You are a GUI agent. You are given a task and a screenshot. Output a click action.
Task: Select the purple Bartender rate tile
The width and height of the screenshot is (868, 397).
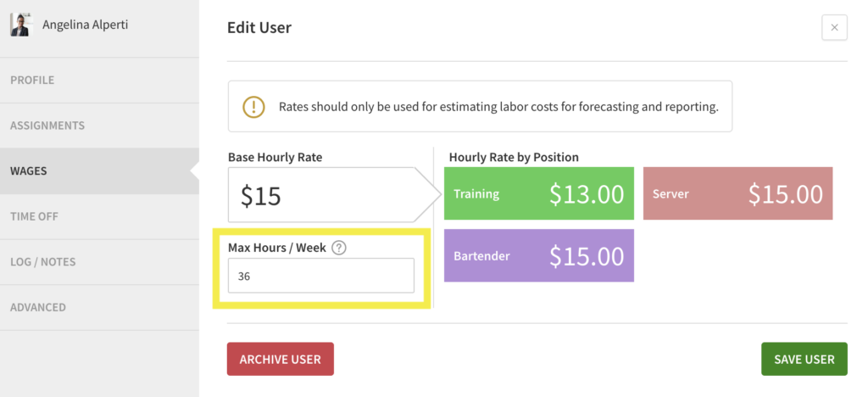pyautogui.click(x=539, y=255)
